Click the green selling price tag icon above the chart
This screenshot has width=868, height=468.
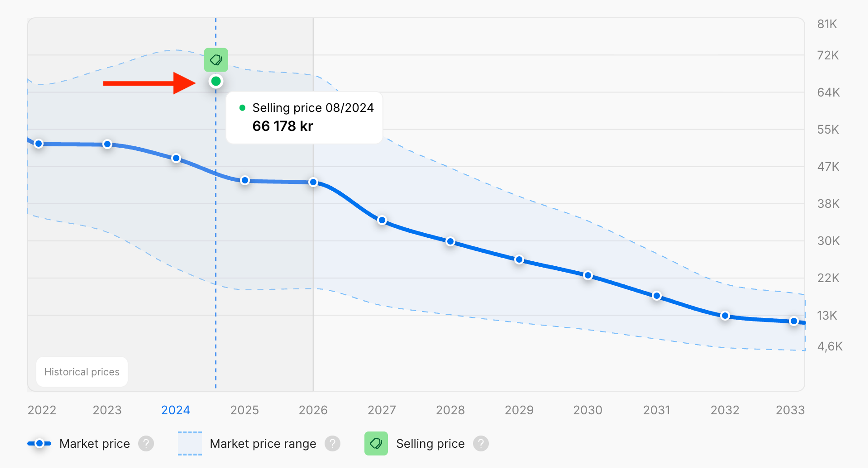point(216,59)
